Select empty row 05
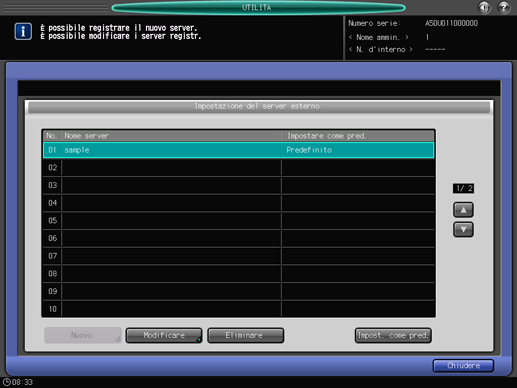This screenshot has width=517, height=388. 238,221
